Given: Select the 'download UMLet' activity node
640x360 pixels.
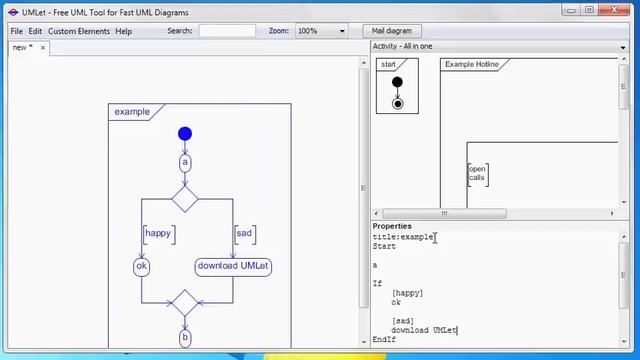Looking at the screenshot, I should coord(233,267).
